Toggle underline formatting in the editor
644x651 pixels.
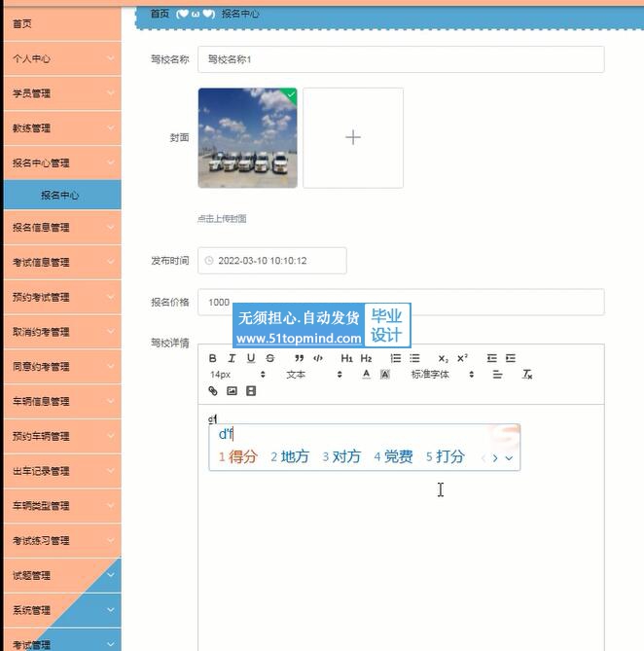point(251,358)
